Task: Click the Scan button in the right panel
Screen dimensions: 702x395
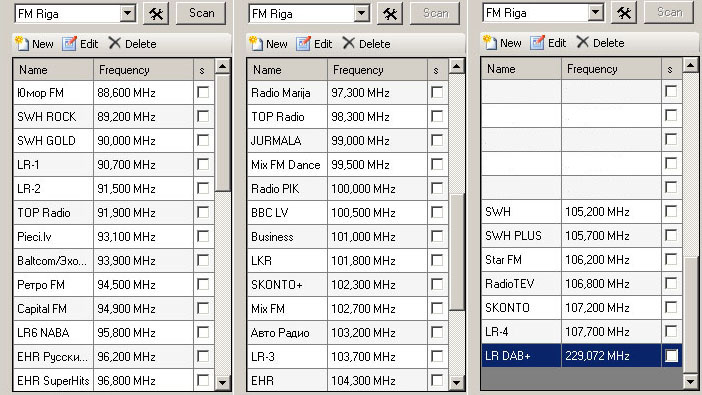Action: click(669, 13)
